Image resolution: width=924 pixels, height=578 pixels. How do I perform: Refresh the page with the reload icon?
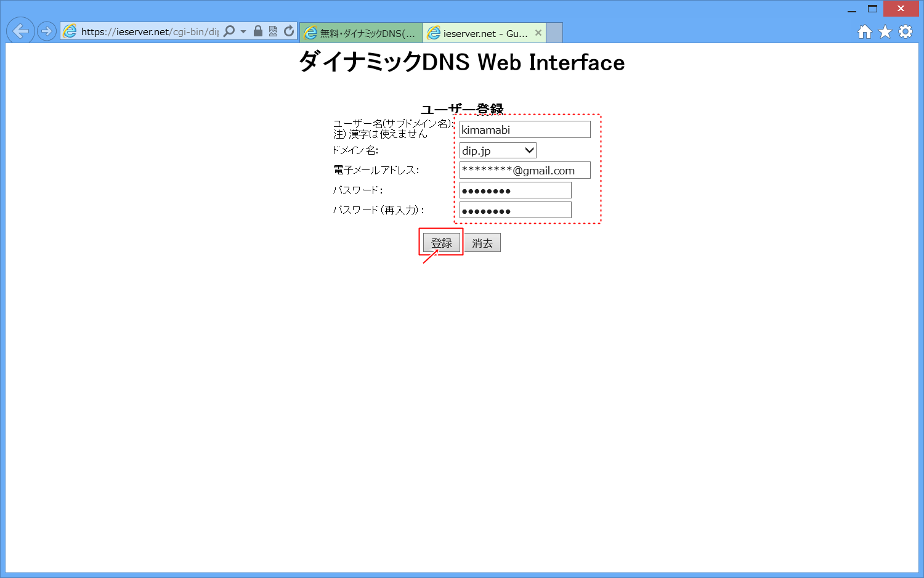coord(288,31)
